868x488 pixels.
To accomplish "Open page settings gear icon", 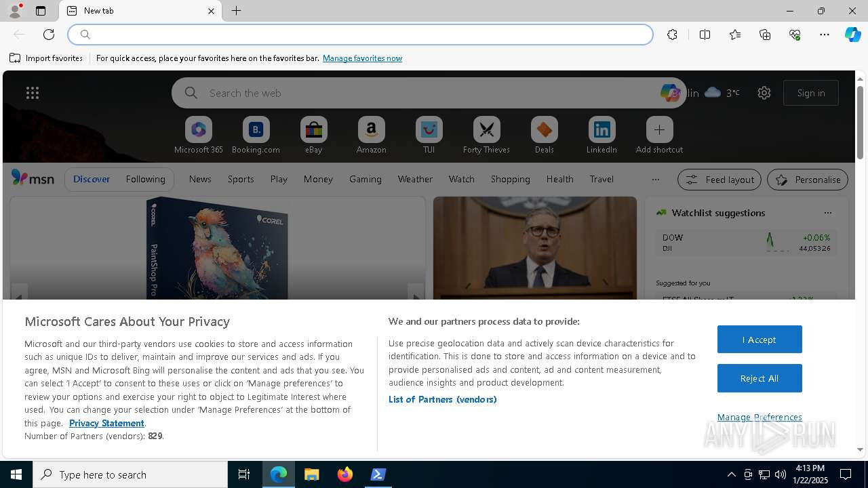I will pyautogui.click(x=764, y=93).
